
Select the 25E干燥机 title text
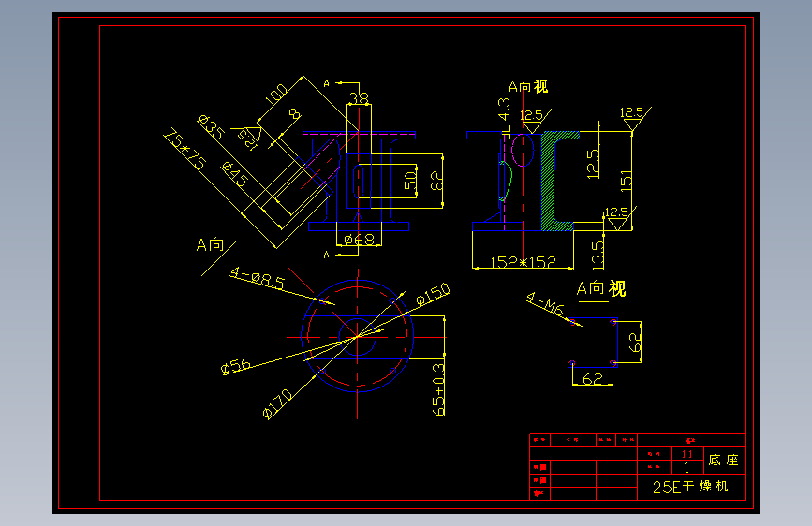pyautogui.click(x=690, y=487)
